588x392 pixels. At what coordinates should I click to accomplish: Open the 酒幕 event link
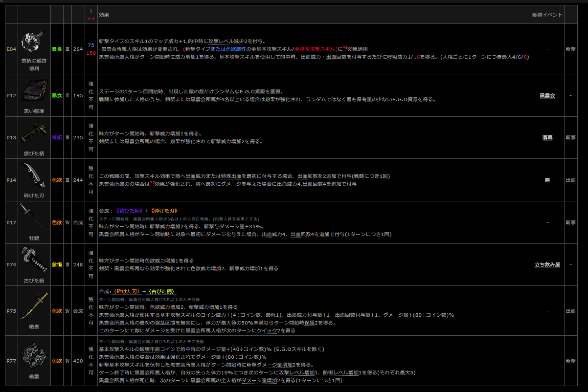[547, 138]
